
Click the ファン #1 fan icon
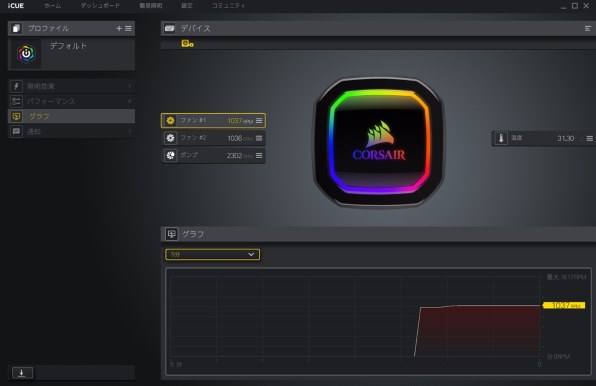pos(170,120)
